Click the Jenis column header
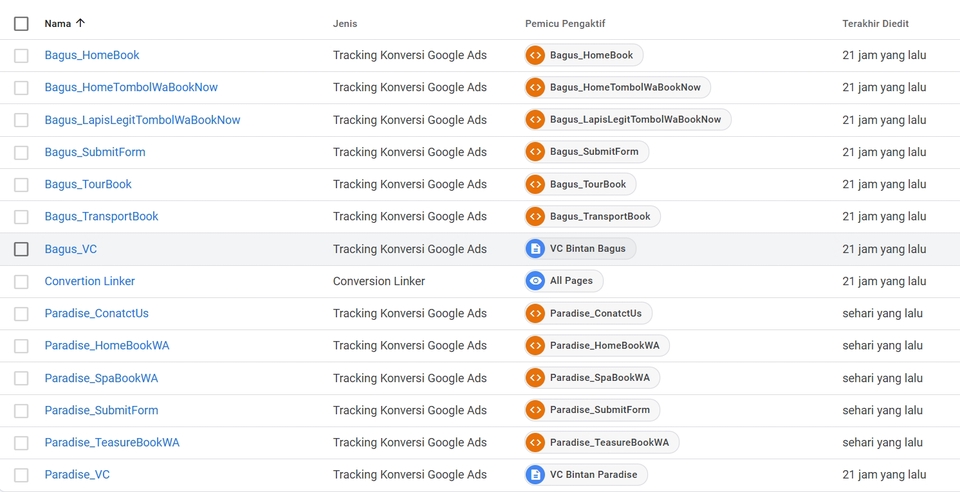This screenshot has height=492, width=960. tap(345, 24)
